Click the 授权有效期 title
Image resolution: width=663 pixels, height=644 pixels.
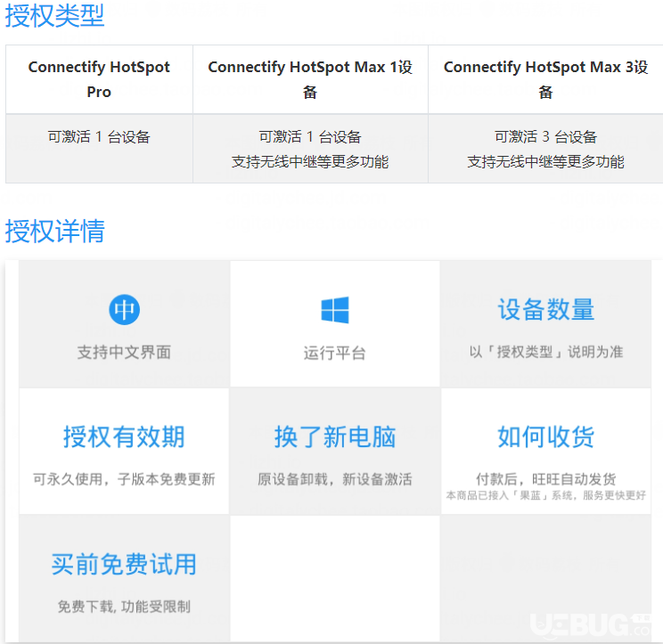click(x=124, y=436)
